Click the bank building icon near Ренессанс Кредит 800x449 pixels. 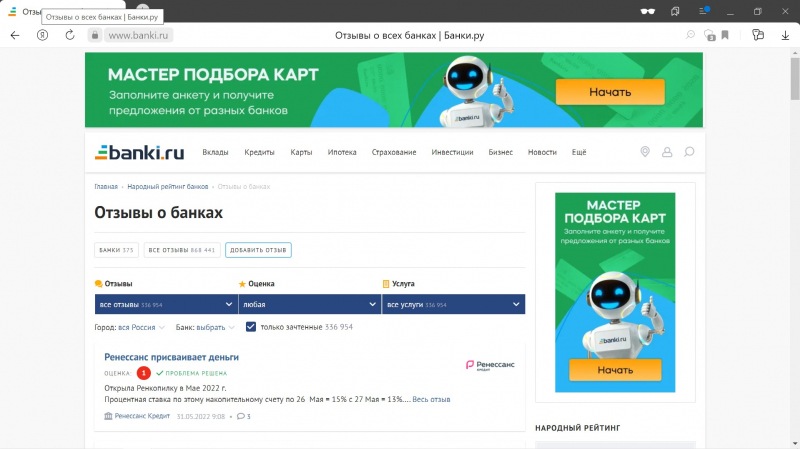[x=108, y=416]
